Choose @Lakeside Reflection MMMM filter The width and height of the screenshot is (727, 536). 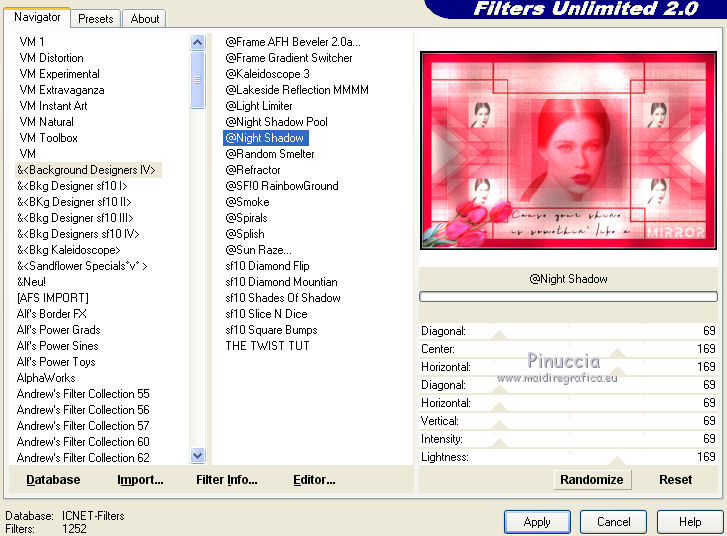297,90
